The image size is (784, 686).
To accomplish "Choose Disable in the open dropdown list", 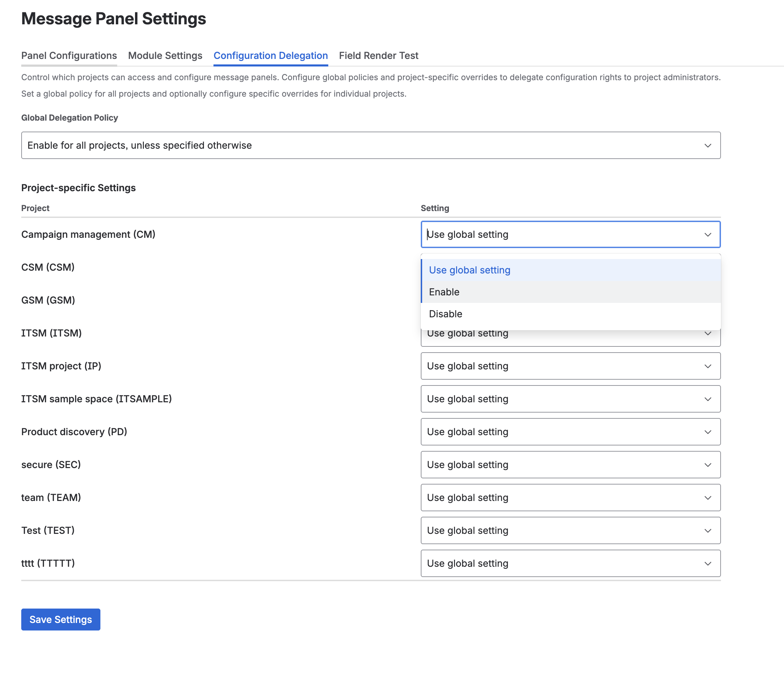I will (x=445, y=314).
